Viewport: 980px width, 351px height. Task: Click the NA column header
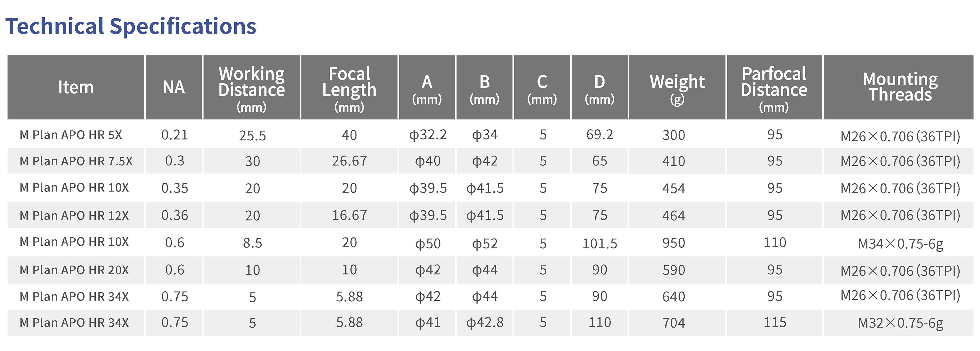click(x=174, y=87)
